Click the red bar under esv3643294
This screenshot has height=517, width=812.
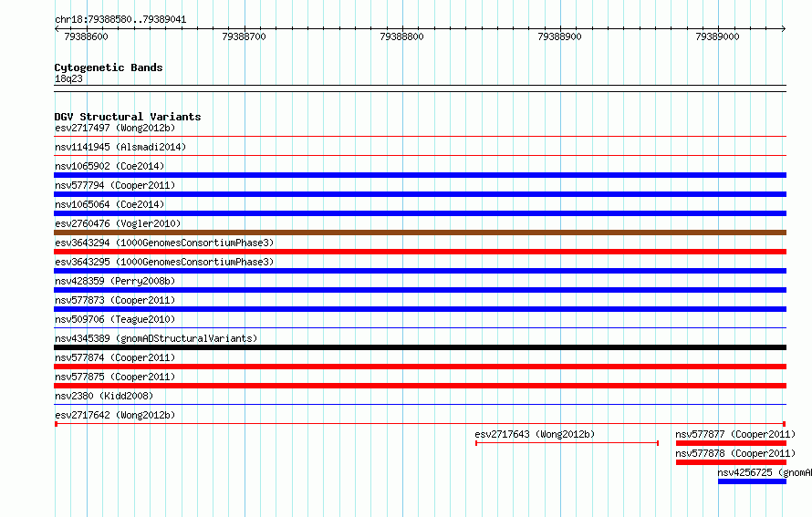coord(420,252)
